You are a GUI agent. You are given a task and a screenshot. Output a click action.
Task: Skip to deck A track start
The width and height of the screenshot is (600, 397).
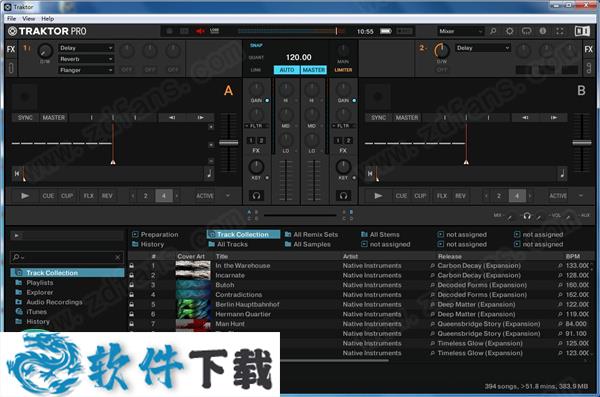coord(17,173)
